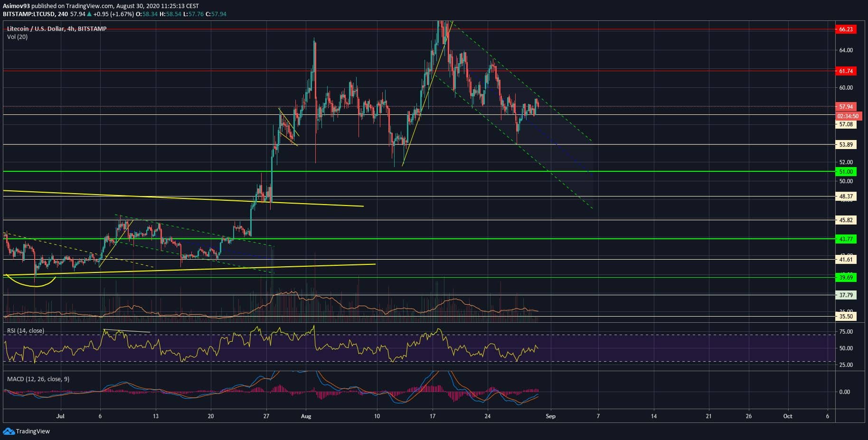
Task: Click the candle countdown timer 02:34:50
Action: (847, 116)
